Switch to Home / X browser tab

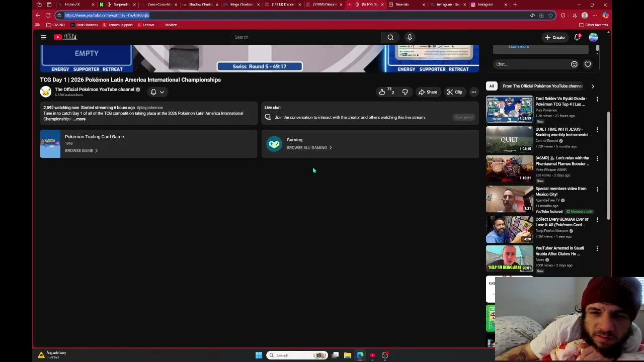(x=76, y=5)
